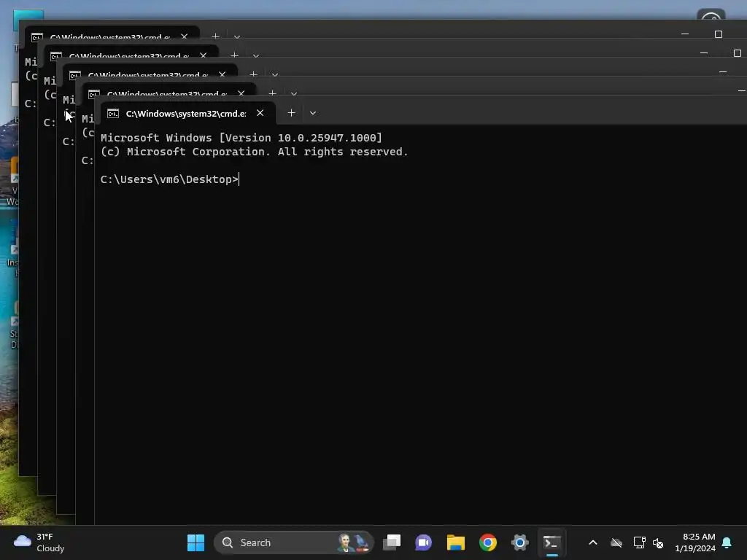Click the OneDrive cloud tray icon
Screen dimensions: 747x560
point(616,542)
